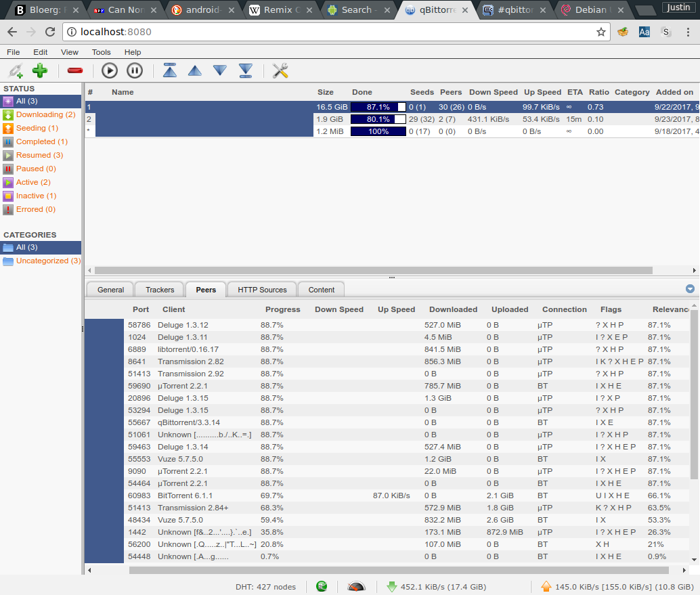This screenshot has width=700, height=595.
Task: Switch to the Debian browser tab
Action: tap(592, 10)
